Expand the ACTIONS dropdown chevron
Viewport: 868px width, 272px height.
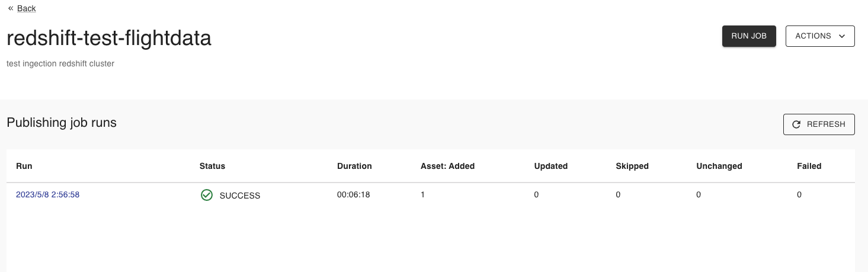[x=842, y=36]
